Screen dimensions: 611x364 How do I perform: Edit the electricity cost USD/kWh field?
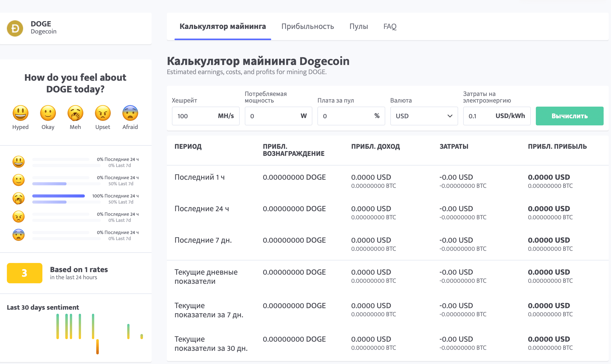479,116
